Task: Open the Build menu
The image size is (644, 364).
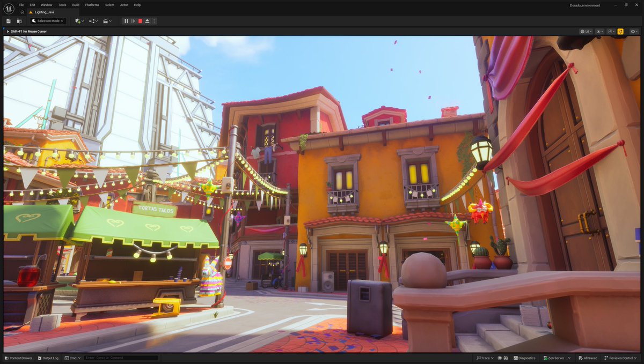Action: [76, 5]
